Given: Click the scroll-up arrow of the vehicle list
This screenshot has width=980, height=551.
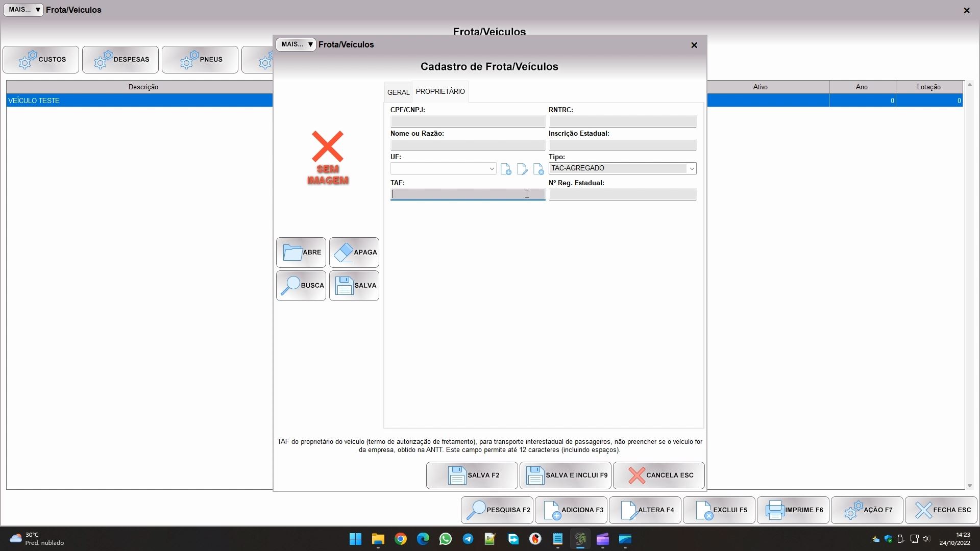Looking at the screenshot, I should click(970, 85).
